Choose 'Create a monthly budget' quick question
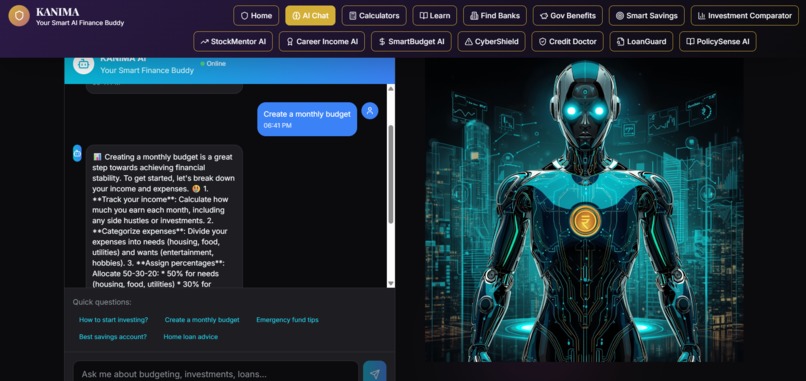The image size is (806, 381). tap(202, 320)
